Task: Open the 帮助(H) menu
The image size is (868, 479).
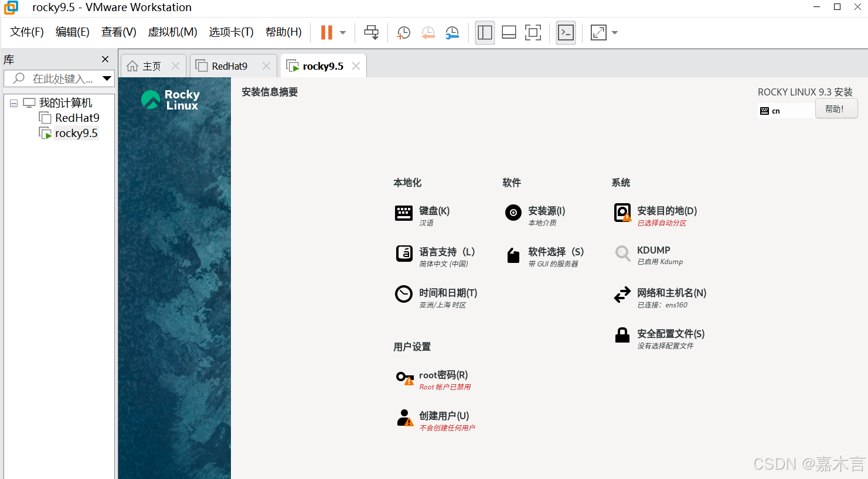Action: (x=284, y=32)
